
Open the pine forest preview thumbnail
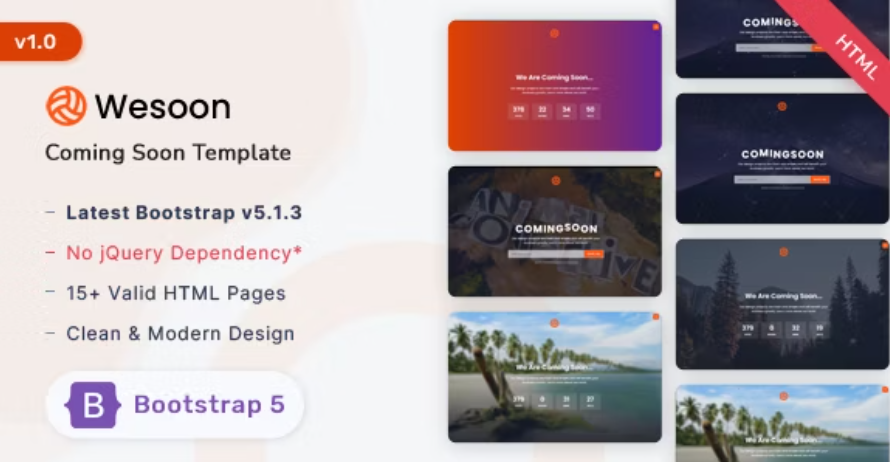coord(782,304)
